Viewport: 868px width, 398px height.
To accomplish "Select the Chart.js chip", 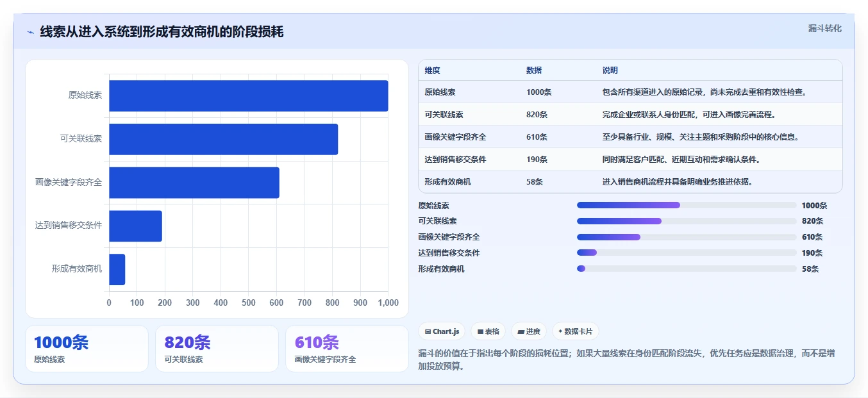I will point(442,331).
